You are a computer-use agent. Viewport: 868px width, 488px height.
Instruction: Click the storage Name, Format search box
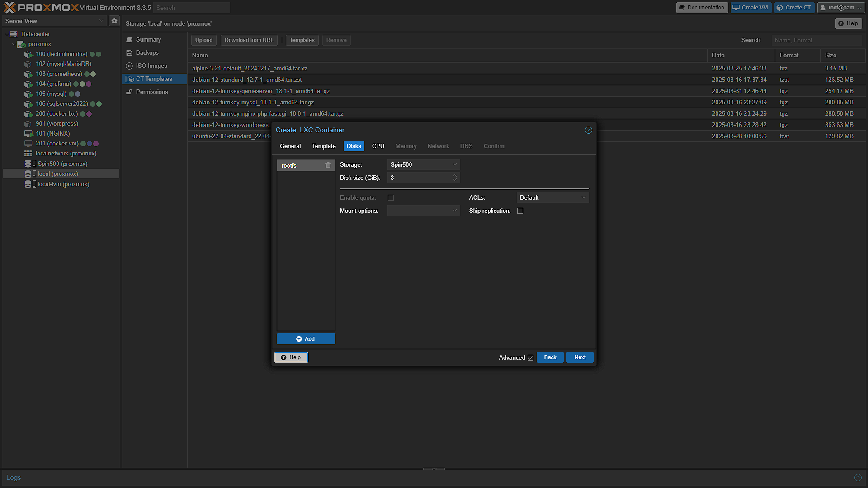tap(816, 40)
